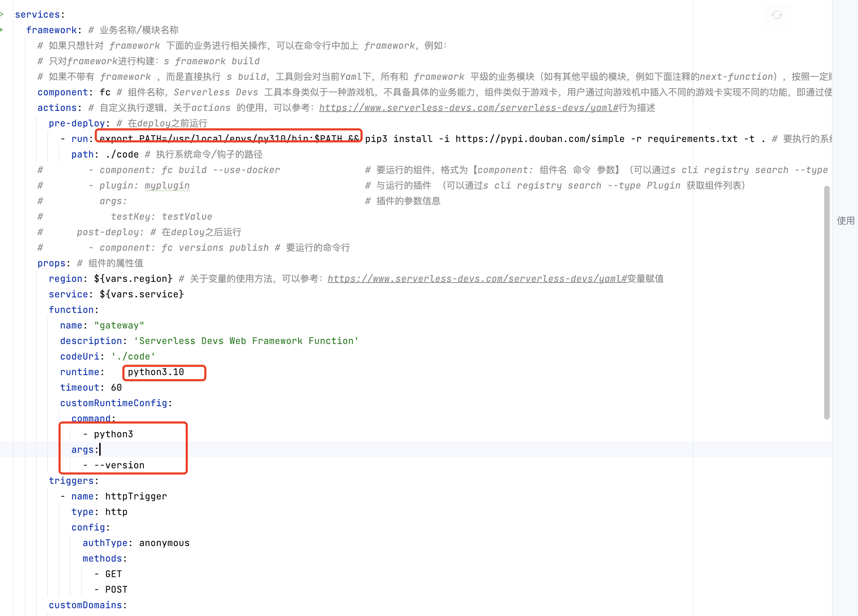The width and height of the screenshot is (858, 616).
Task: Click the './code' string after codeUri
Action: point(133,356)
